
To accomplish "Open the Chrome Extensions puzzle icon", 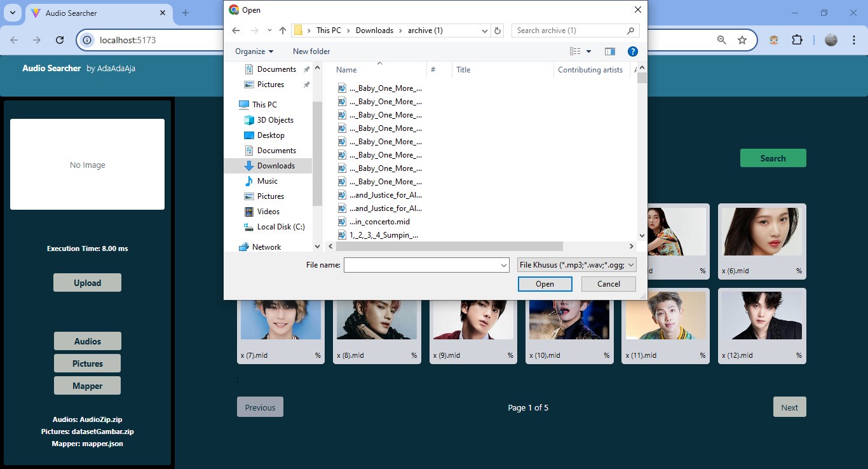I will 797,40.
